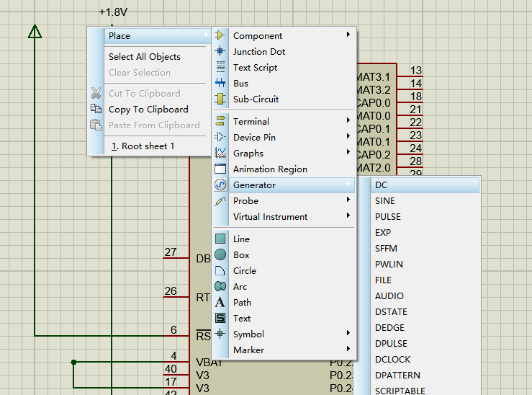This screenshot has width=532, height=395.
Task: Open Root sheet 1 entry
Action: pos(143,146)
